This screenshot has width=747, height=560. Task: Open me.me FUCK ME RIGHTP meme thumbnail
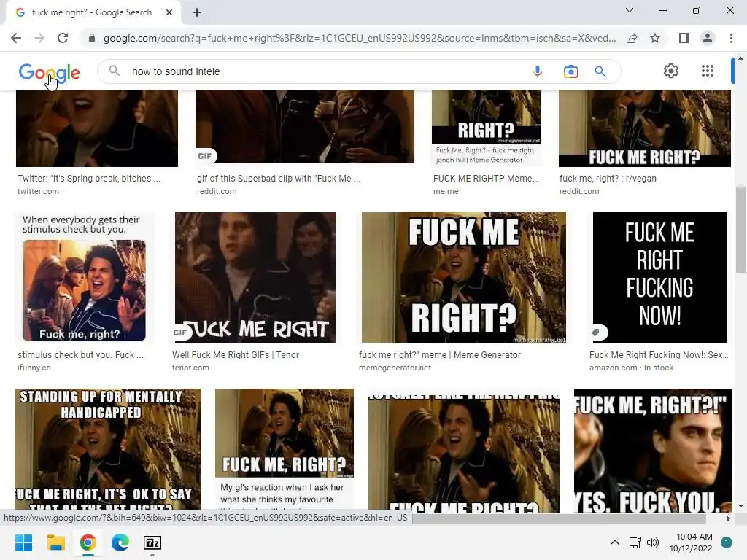tap(486, 128)
